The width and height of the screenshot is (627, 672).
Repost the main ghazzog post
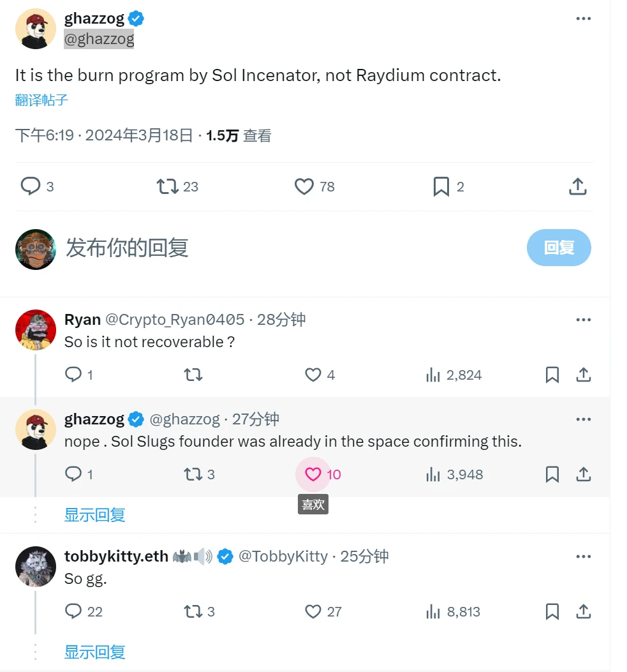pos(167,186)
